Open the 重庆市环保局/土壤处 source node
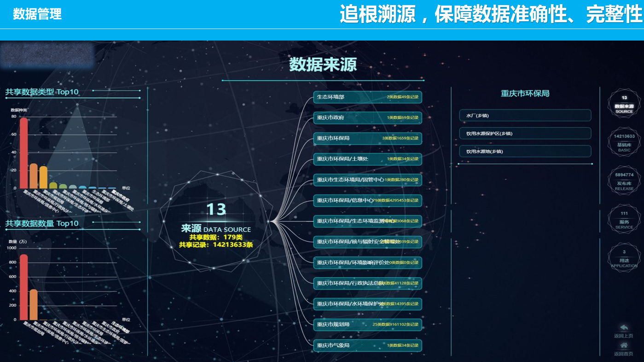The height and width of the screenshot is (362, 644). click(x=367, y=159)
